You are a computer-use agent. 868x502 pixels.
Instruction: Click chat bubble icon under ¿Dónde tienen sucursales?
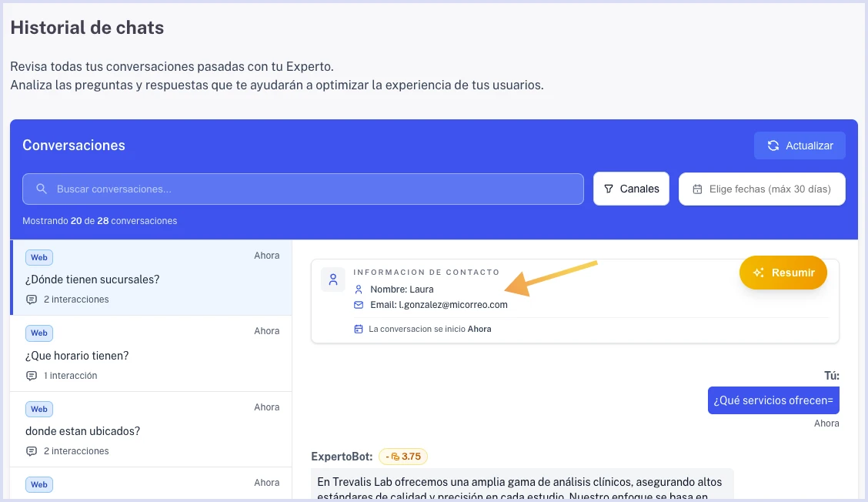pos(32,300)
